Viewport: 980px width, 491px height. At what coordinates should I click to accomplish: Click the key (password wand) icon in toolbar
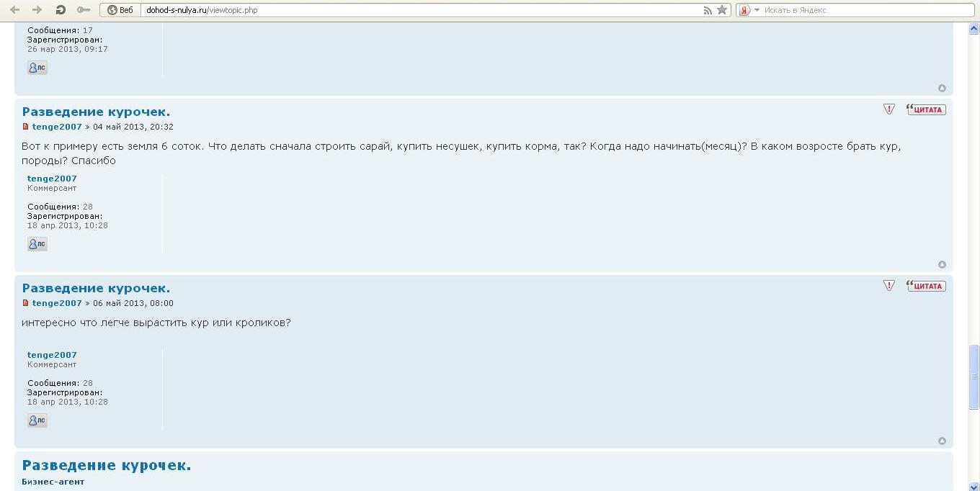pyautogui.click(x=84, y=10)
